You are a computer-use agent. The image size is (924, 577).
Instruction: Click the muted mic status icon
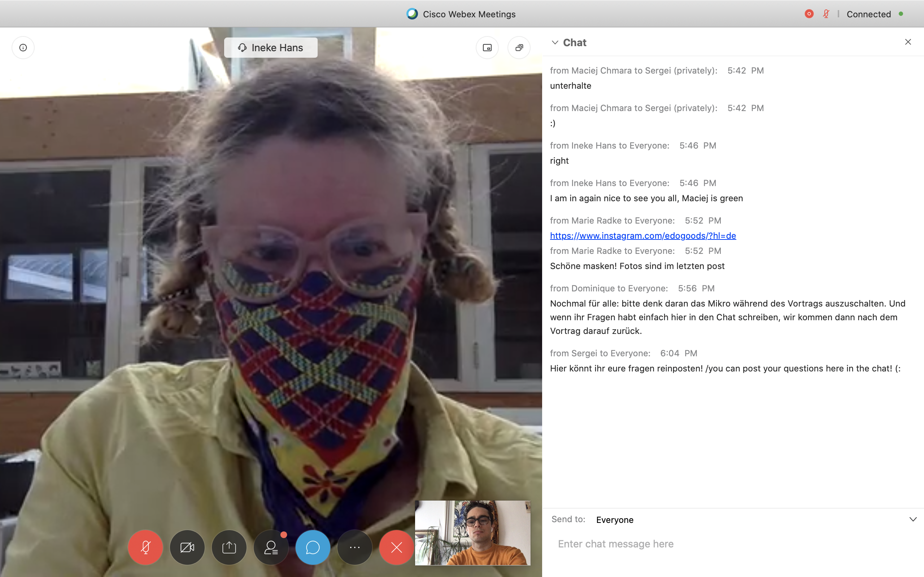826,14
